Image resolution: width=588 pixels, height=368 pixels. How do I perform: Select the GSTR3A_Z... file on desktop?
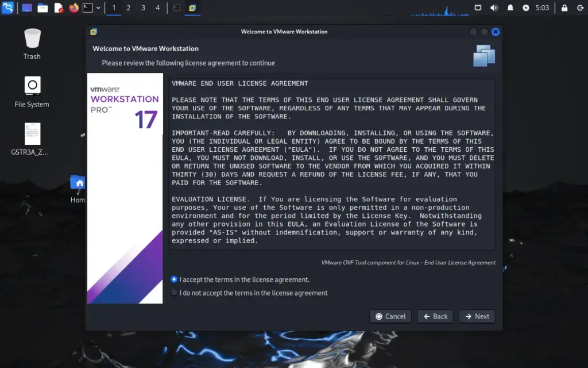point(32,139)
